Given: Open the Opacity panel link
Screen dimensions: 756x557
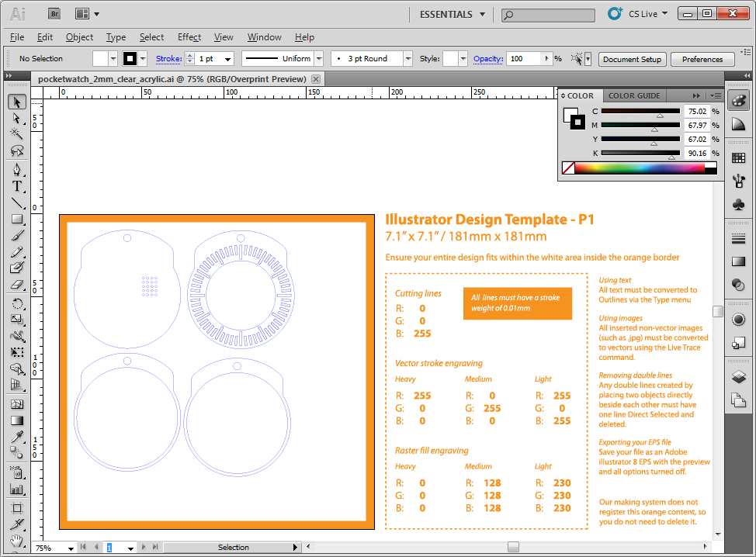Looking at the screenshot, I should point(488,59).
